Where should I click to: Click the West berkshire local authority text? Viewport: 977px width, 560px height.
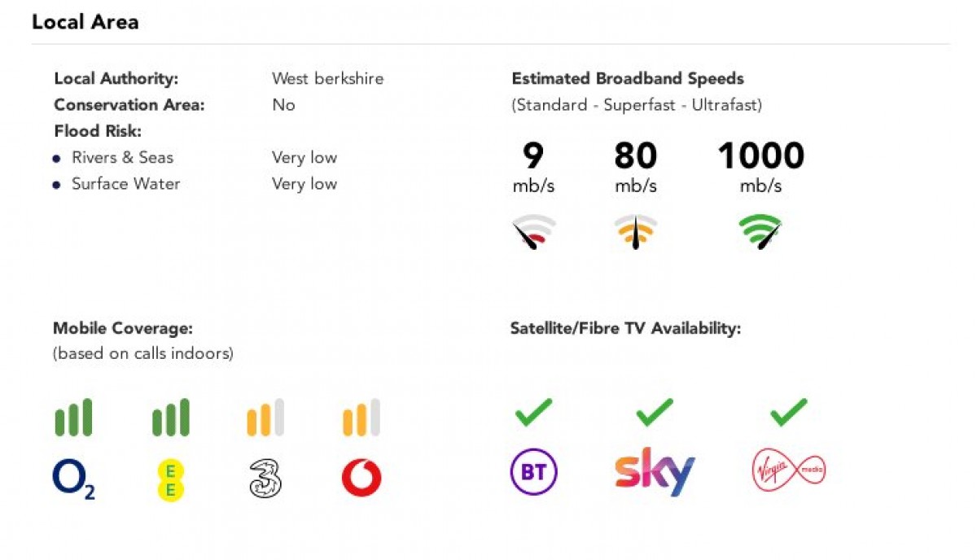tap(327, 79)
